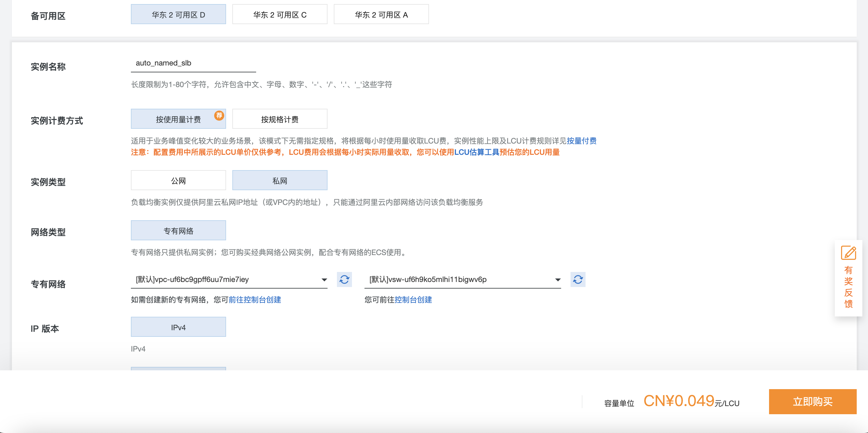Image resolution: width=868 pixels, height=433 pixels.
Task: Click the orange 注意 LCU pricing notice
Action: tap(345, 152)
